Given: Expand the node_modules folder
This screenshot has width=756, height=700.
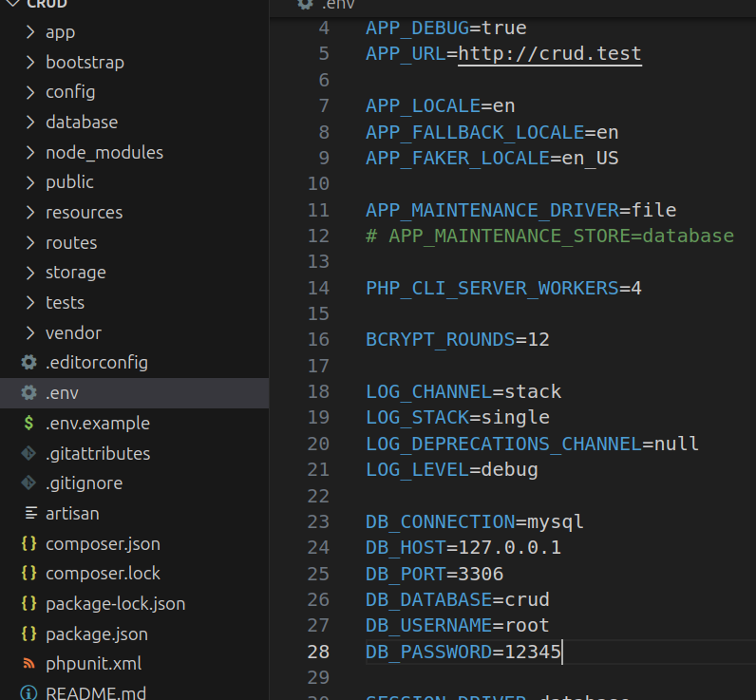Looking at the screenshot, I should click(x=104, y=152).
